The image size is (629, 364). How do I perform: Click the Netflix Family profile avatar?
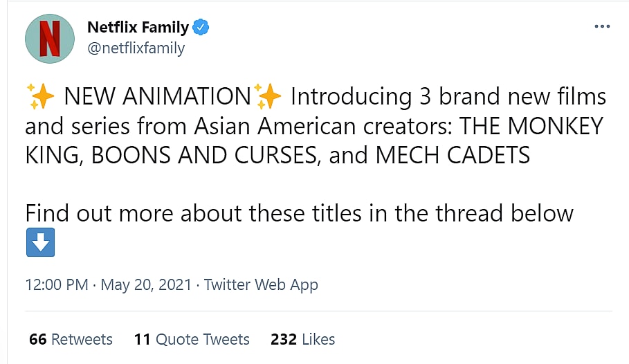click(x=50, y=38)
